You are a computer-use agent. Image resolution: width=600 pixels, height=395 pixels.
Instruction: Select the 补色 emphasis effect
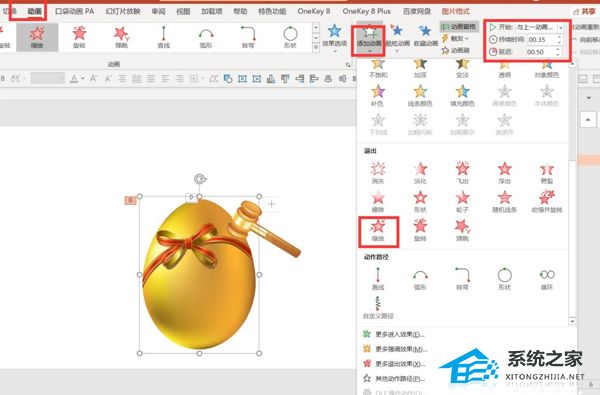[x=378, y=95]
